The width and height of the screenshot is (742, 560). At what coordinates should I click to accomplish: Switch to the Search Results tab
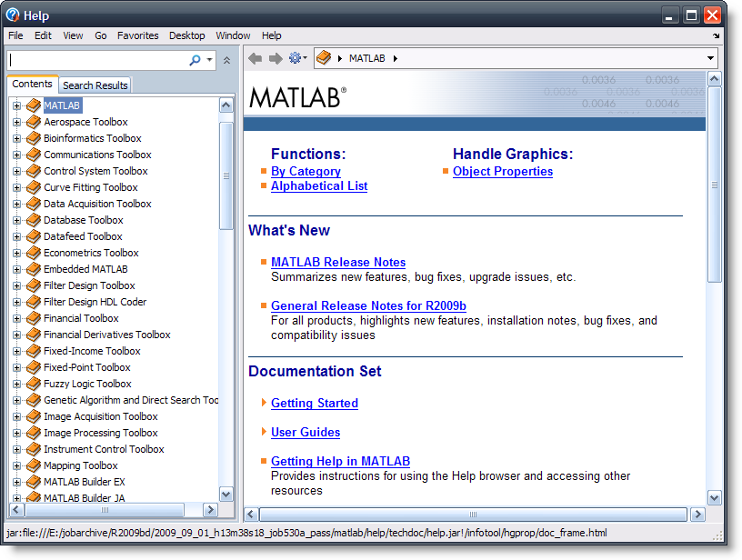point(95,85)
